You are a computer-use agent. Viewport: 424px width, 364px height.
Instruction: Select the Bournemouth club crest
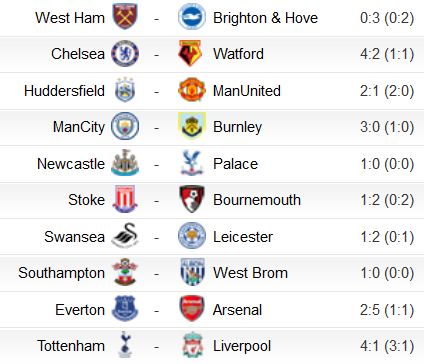192,200
